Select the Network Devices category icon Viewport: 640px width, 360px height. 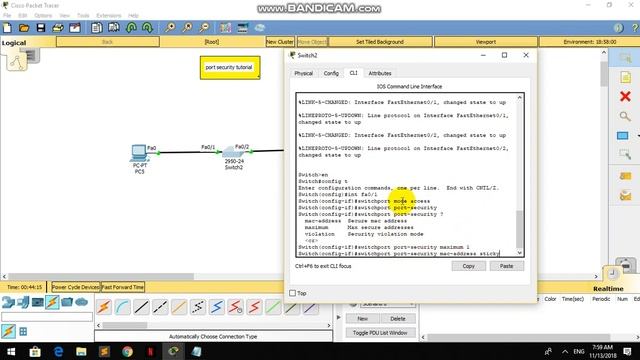pyautogui.click(x=8, y=302)
